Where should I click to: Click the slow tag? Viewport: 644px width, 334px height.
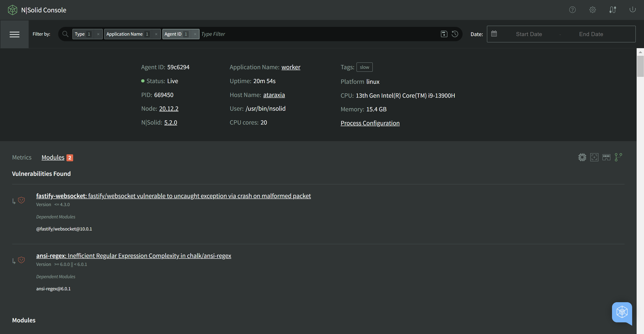[364, 67]
